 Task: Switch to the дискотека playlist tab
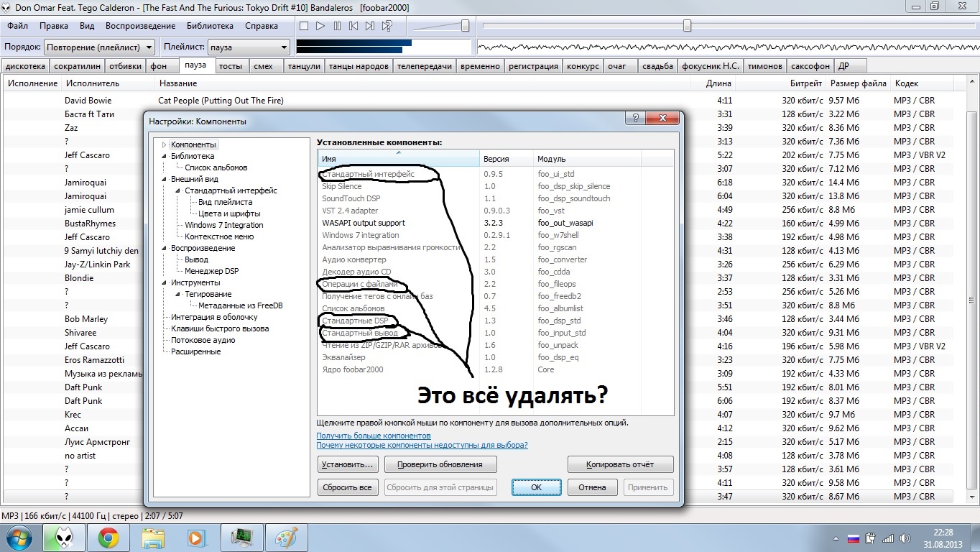(x=25, y=66)
